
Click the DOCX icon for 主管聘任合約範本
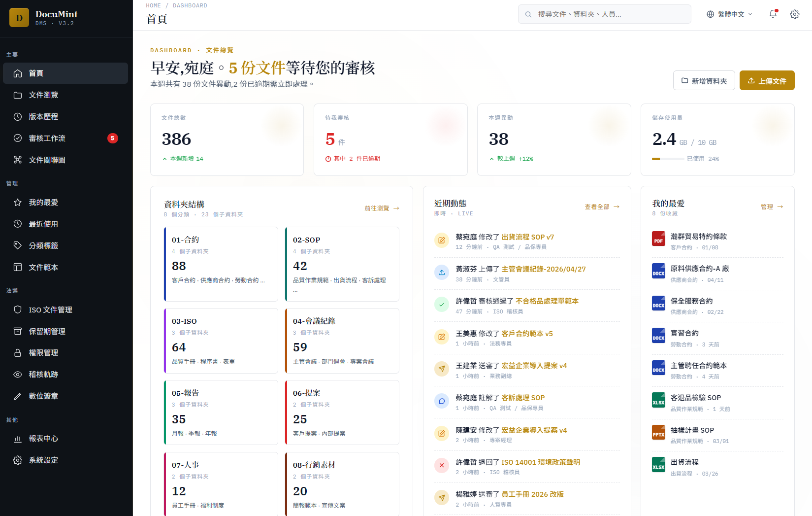point(658,368)
